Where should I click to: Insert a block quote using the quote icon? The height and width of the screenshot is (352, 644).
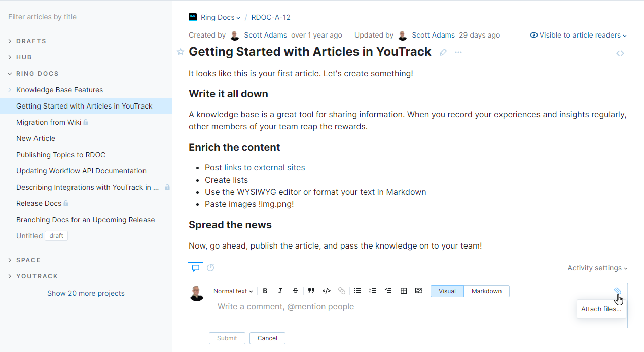click(x=311, y=291)
